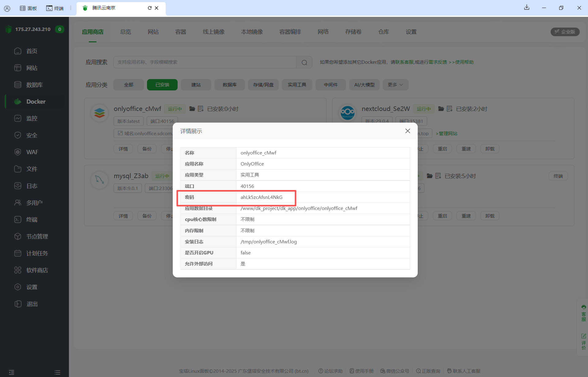Reload the 腾讯云南京 tab
This screenshot has width=588, height=377.
coord(149,8)
